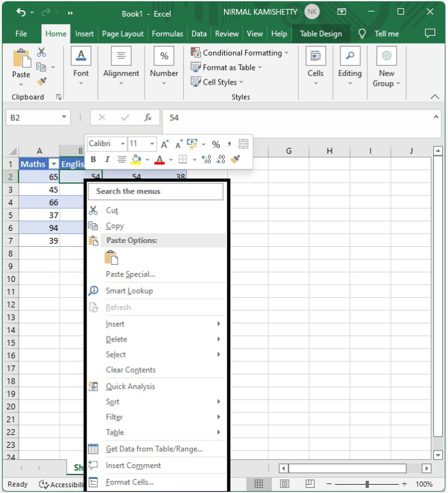The image size is (448, 493).
Task: Open the font color picker in mini toolbar
Action: tap(171, 159)
